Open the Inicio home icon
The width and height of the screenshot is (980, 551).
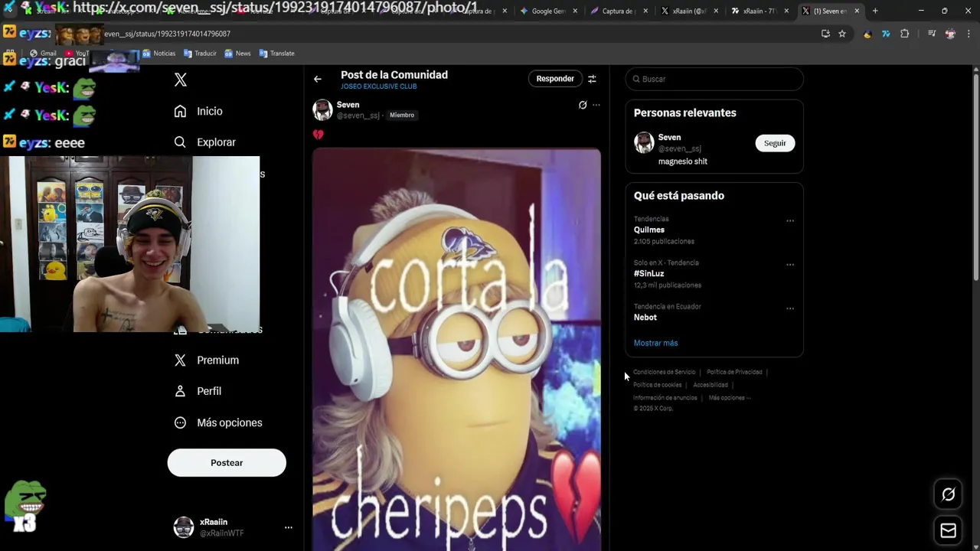click(x=180, y=111)
